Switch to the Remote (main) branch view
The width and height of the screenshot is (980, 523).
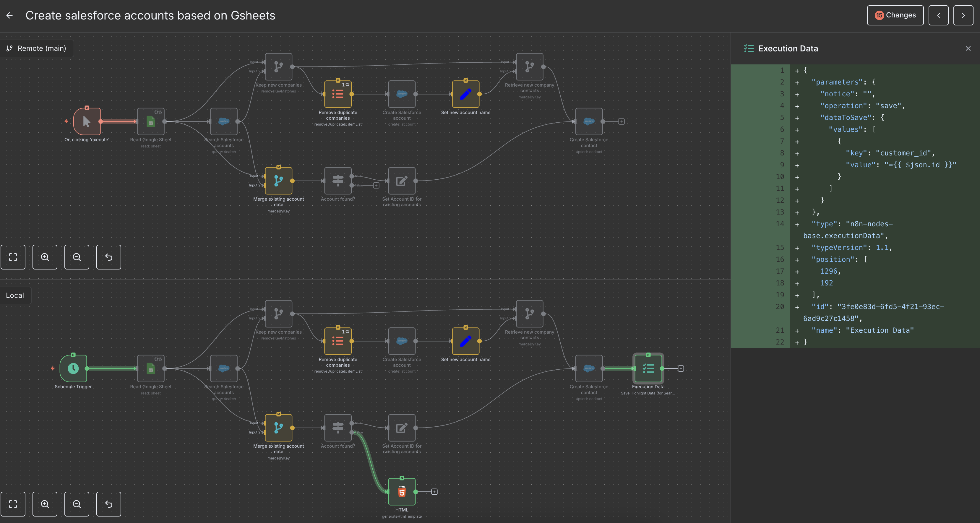[x=37, y=48]
